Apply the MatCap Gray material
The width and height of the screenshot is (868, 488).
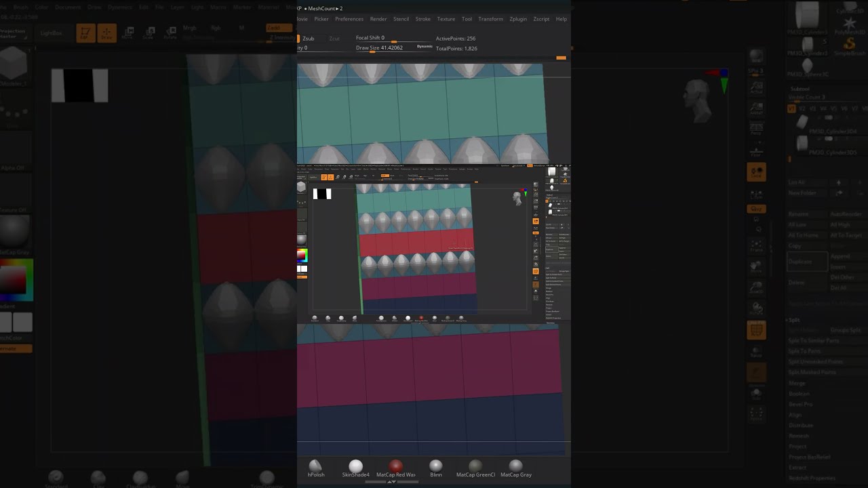click(515, 466)
